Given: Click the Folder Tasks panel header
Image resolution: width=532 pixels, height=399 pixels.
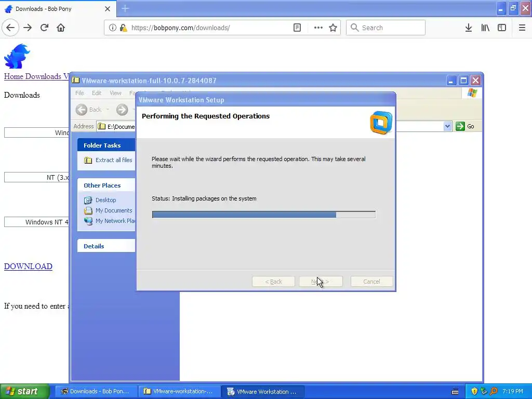Looking at the screenshot, I should click(106, 145).
